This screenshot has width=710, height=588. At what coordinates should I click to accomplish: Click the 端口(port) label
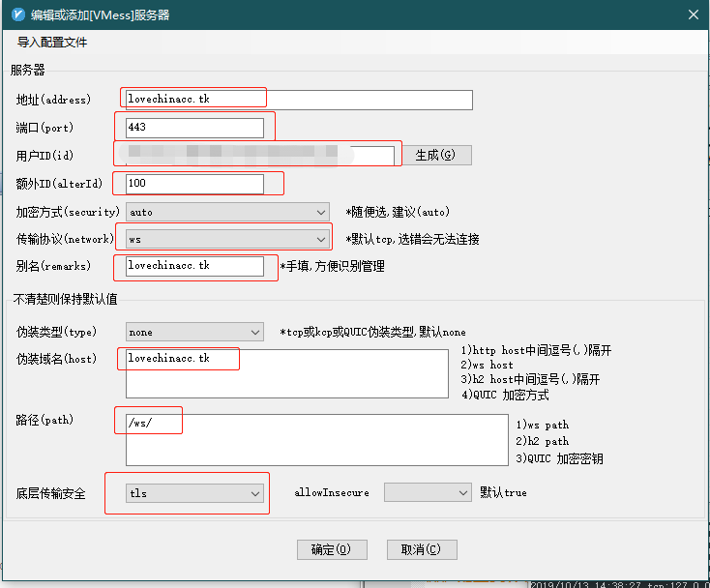coord(44,128)
